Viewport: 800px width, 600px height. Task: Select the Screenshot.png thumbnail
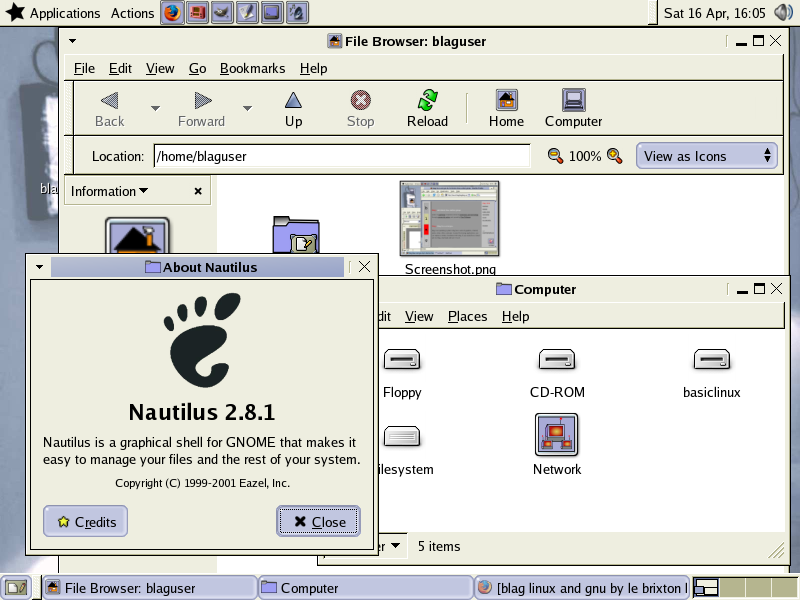449,218
